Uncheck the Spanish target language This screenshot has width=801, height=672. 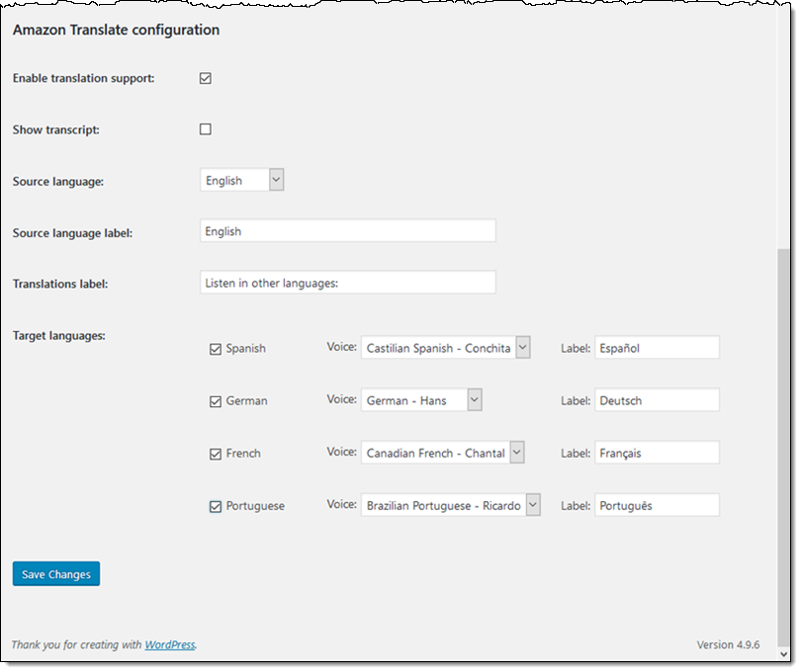[x=216, y=349]
